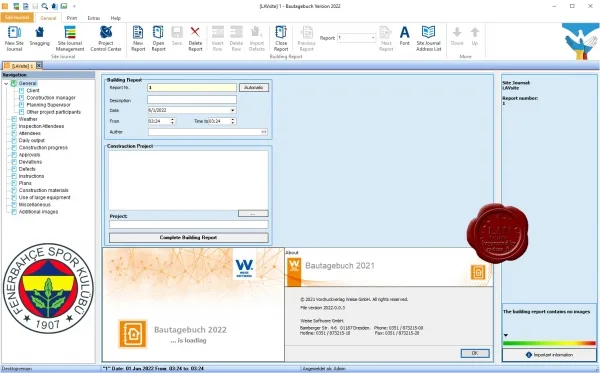Open Weather in navigation tree
Image resolution: width=600 pixels, height=373 pixels.
click(x=28, y=119)
